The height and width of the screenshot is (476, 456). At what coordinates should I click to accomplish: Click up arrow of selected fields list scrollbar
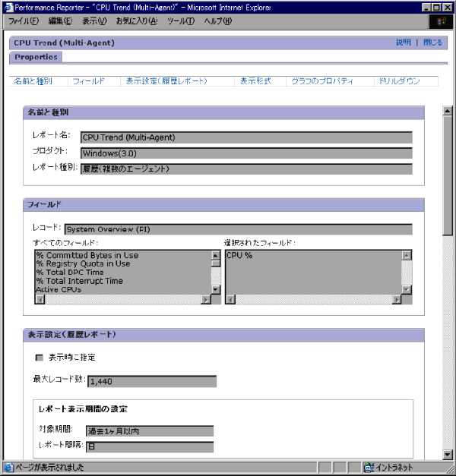click(407, 255)
